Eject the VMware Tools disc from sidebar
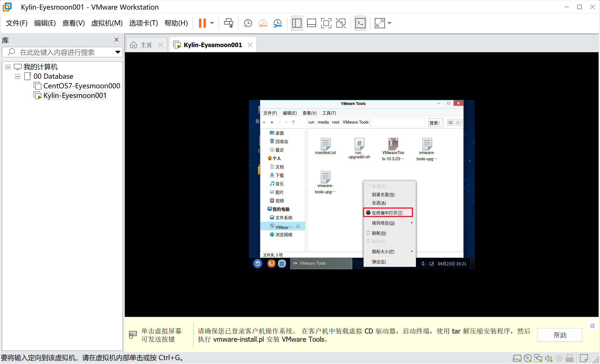This screenshot has width=600, height=364. point(298,226)
